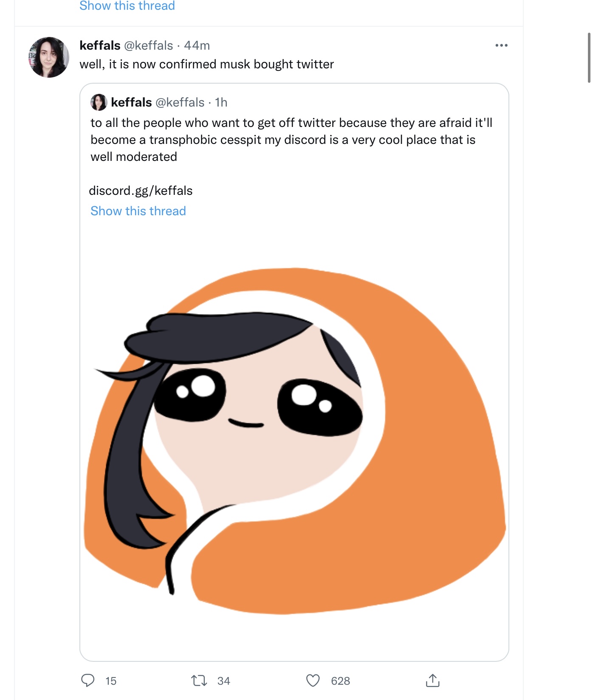The width and height of the screenshot is (593, 700).
Task: Open the 1h timestamp in quoted tweet
Action: click(x=221, y=102)
